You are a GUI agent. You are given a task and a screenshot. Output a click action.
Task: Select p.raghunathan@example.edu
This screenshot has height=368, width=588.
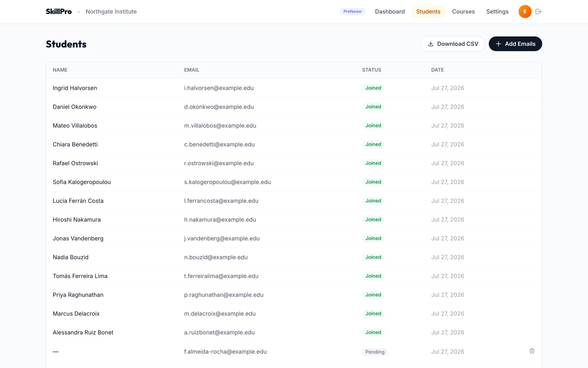pyautogui.click(x=224, y=295)
